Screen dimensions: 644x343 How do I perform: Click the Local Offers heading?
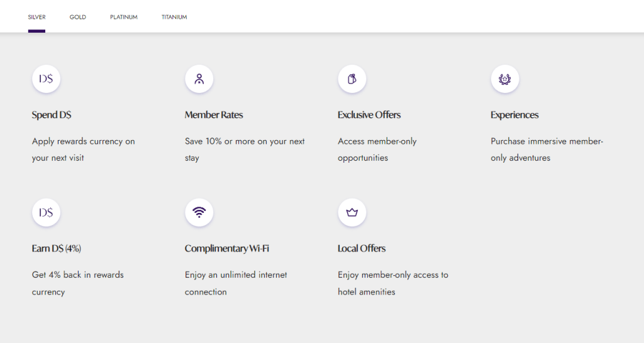(x=362, y=249)
